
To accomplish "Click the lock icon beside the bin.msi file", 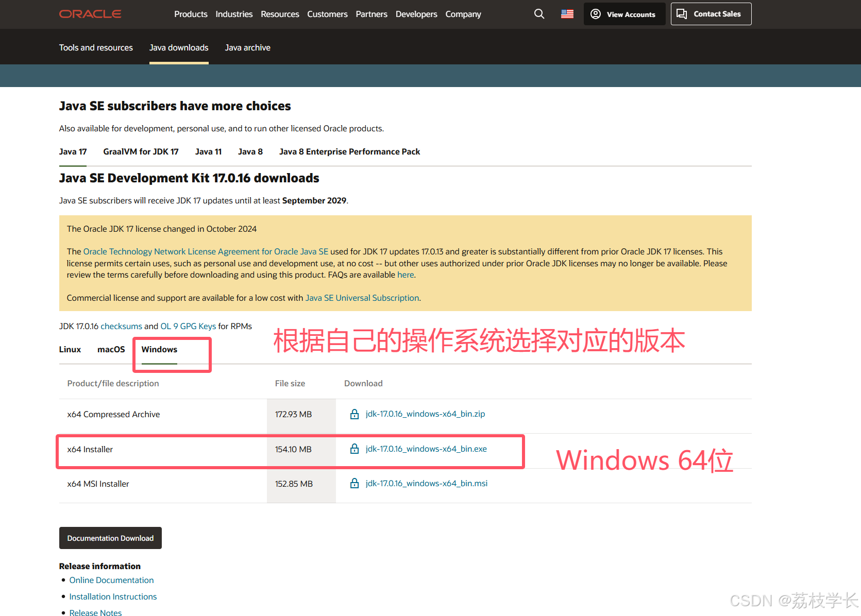I will pos(354,483).
